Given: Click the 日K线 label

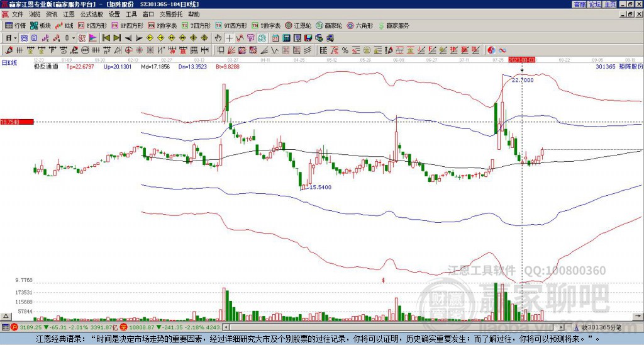Looking at the screenshot, I should tap(9, 63).
